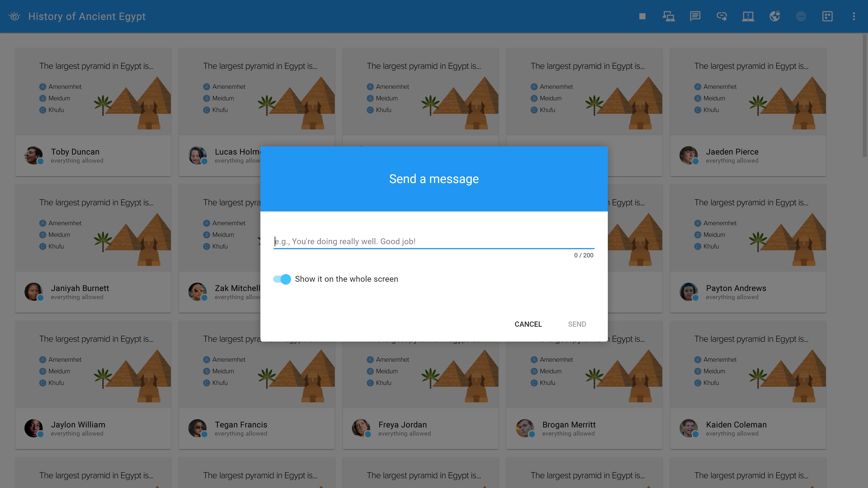Click the Tegan Francis name label

(241, 424)
